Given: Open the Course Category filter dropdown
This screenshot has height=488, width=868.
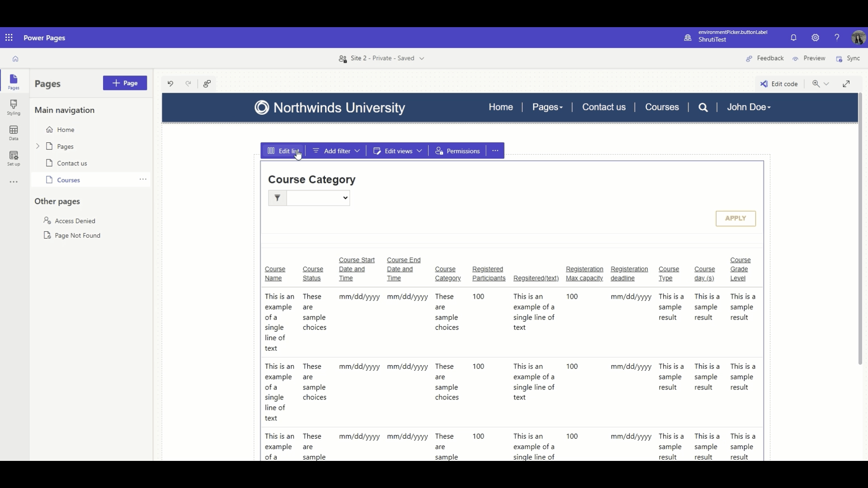Looking at the screenshot, I should [318, 198].
